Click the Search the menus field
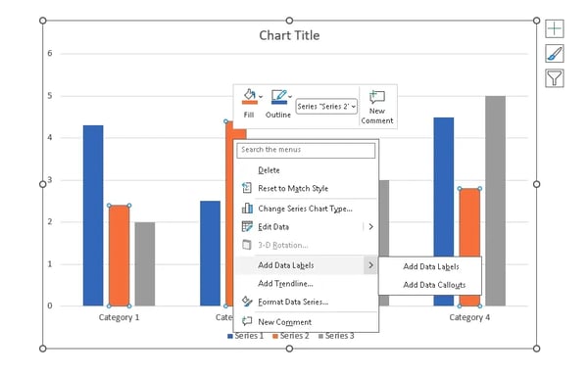This screenshot has height=375, width=588. pos(306,150)
